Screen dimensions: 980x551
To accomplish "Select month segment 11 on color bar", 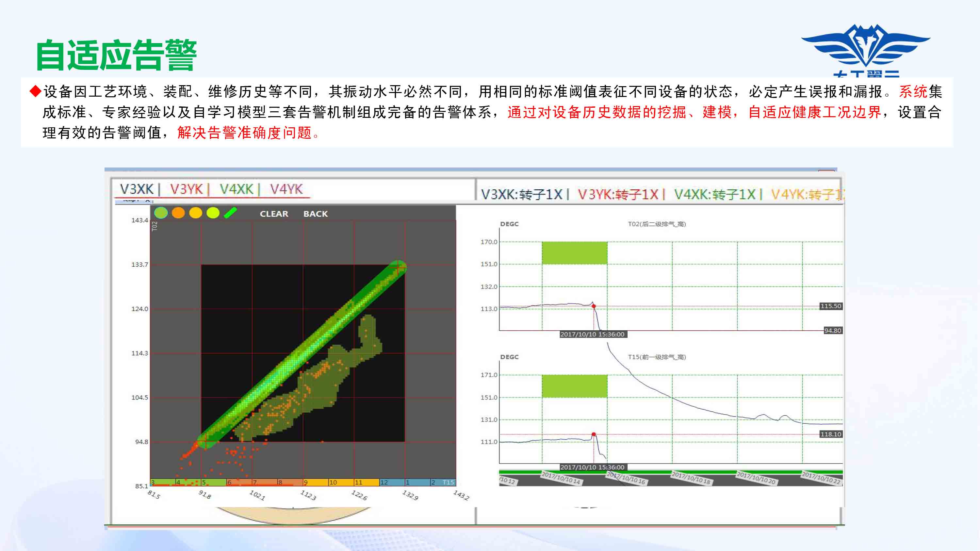I will click(367, 482).
